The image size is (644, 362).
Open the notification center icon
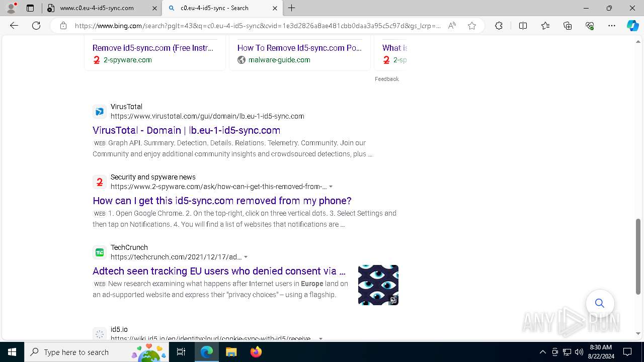click(627, 352)
